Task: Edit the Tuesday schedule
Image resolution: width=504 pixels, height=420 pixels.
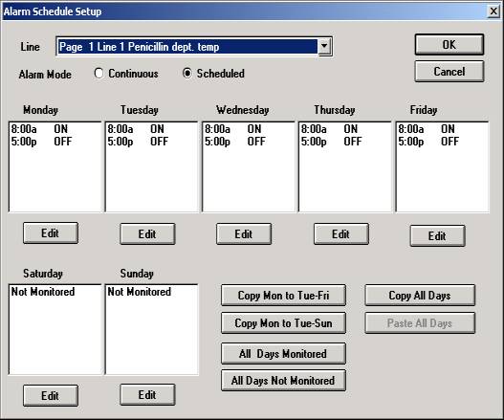Action: pyautogui.click(x=147, y=233)
